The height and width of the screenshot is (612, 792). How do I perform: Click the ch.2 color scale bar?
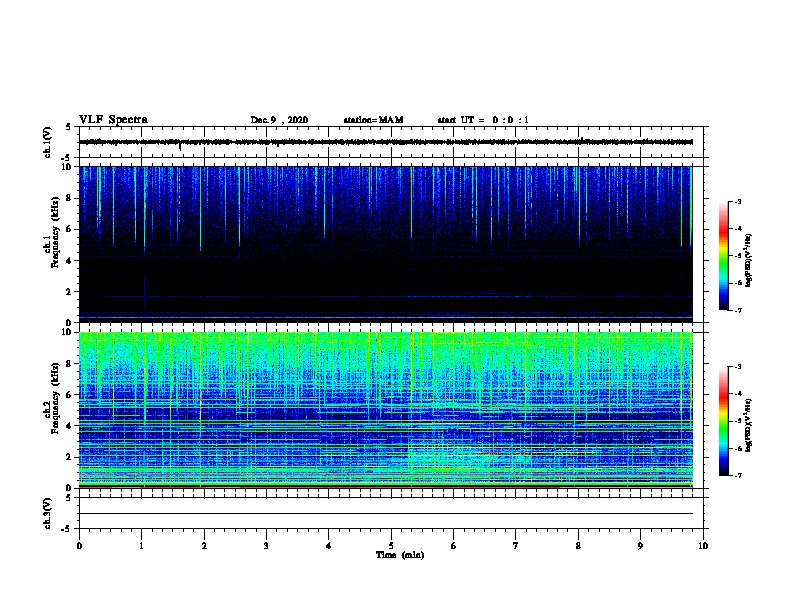[723, 421]
